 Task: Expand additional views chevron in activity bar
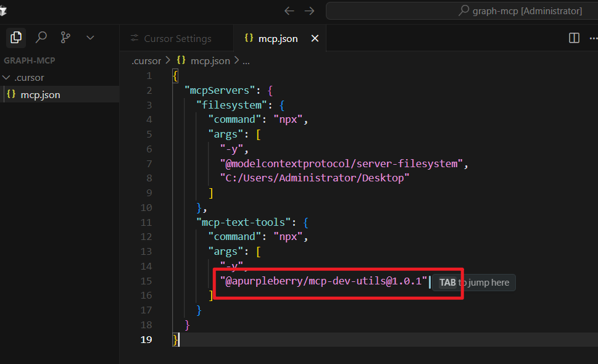point(90,38)
